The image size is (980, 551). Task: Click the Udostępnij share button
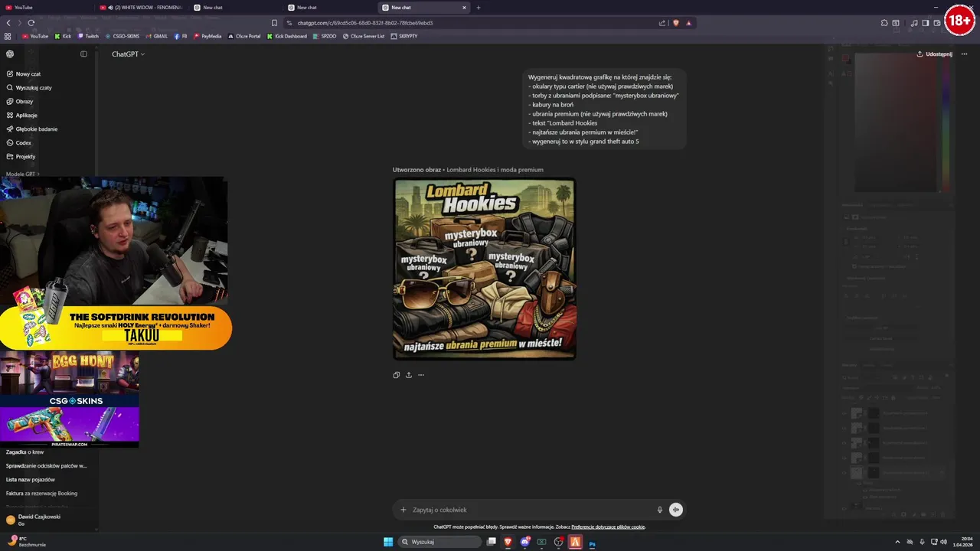[934, 54]
